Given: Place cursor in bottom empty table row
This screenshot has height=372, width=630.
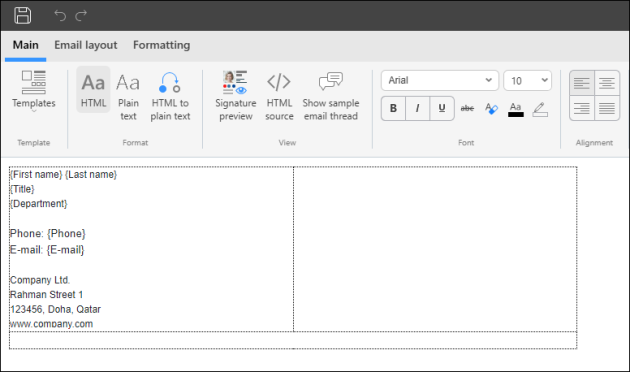Looking at the screenshot, I should 293,340.
